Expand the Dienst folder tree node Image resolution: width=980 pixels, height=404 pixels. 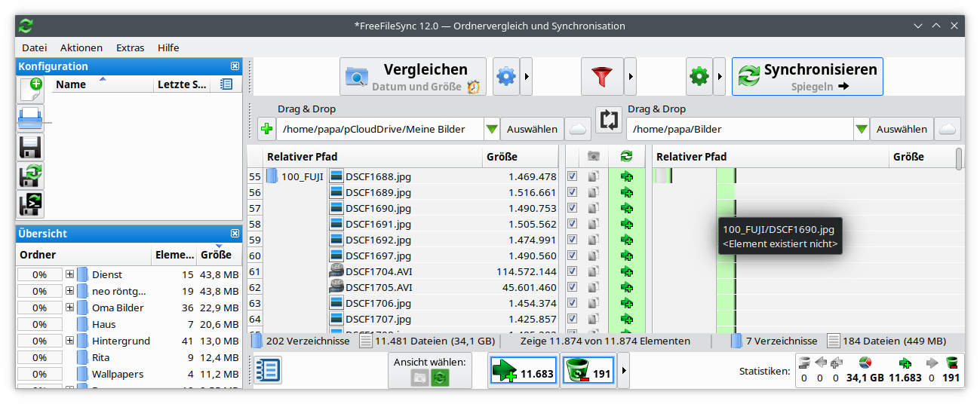pyautogui.click(x=69, y=274)
